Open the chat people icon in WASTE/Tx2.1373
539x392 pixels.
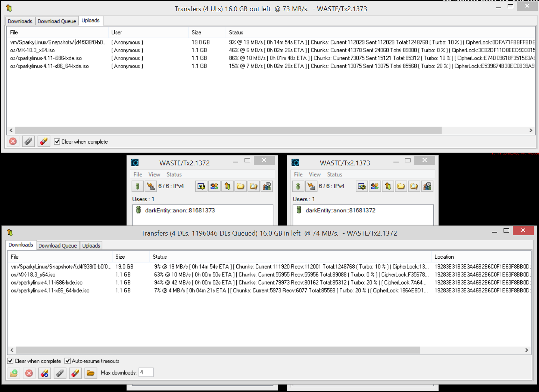click(x=427, y=186)
